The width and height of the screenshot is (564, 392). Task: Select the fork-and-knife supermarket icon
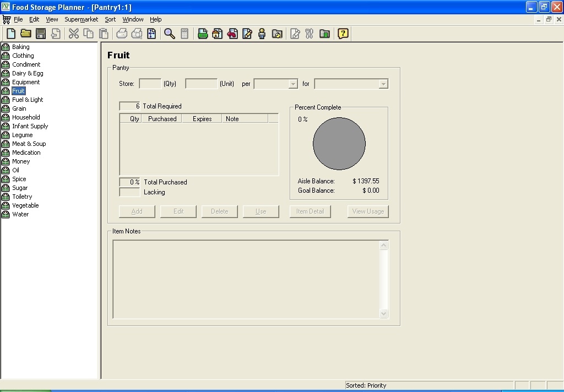(309, 34)
